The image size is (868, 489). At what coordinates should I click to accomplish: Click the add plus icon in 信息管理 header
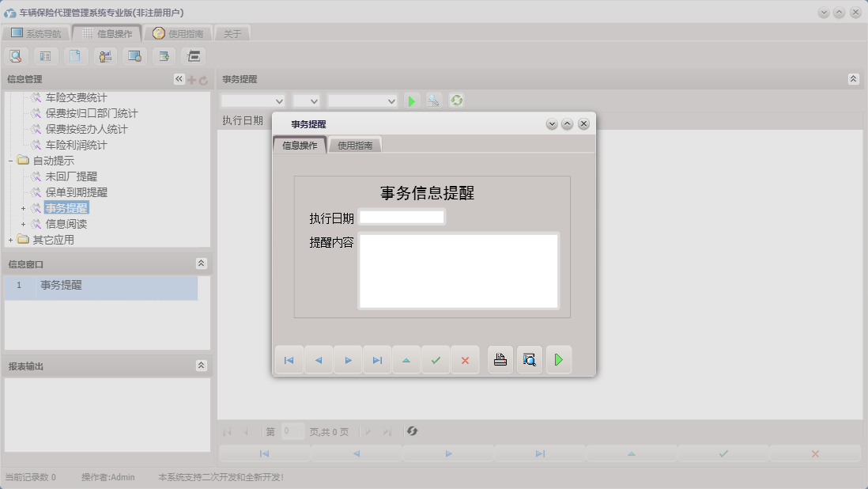pos(192,78)
